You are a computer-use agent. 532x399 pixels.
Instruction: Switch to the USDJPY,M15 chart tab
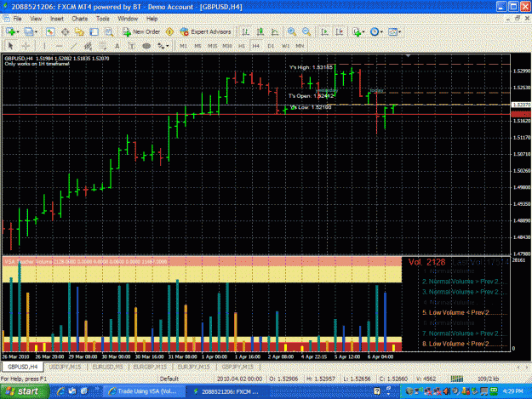pos(65,368)
